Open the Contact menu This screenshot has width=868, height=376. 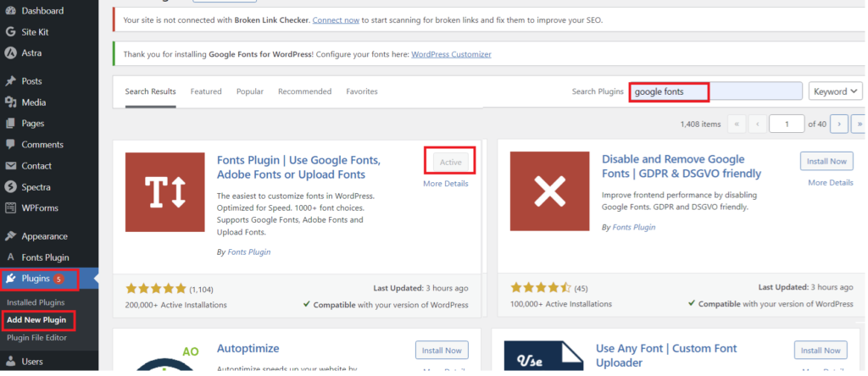(36, 166)
